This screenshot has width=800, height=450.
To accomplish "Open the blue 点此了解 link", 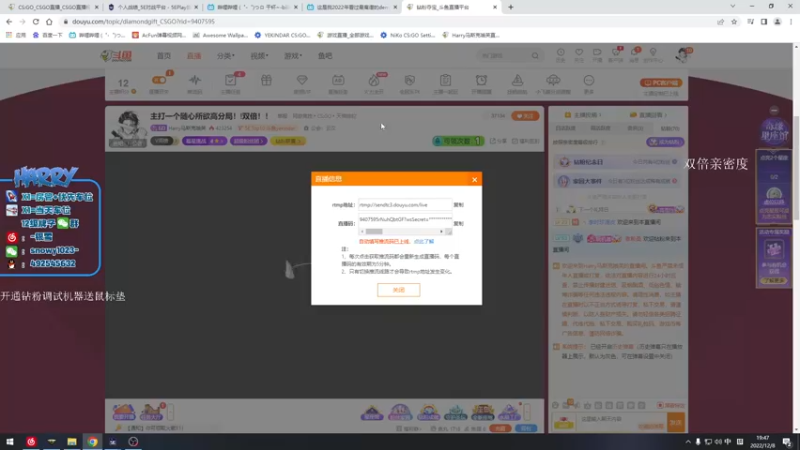I will 423,241.
